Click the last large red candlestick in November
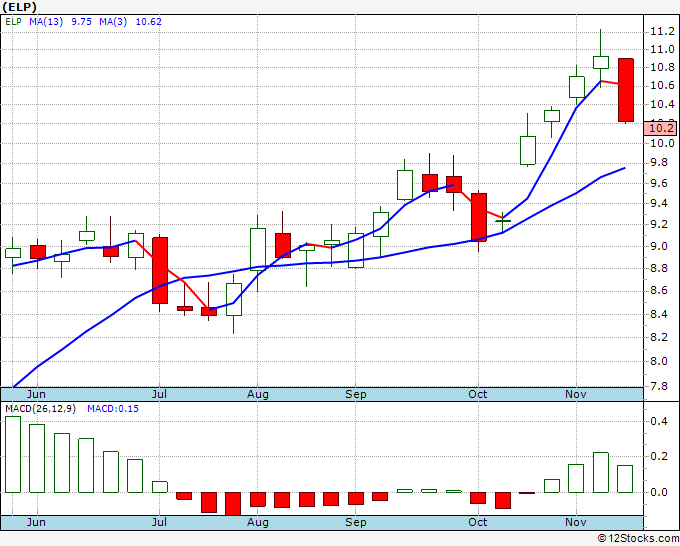Viewport: 680px width, 546px height. coord(626,90)
